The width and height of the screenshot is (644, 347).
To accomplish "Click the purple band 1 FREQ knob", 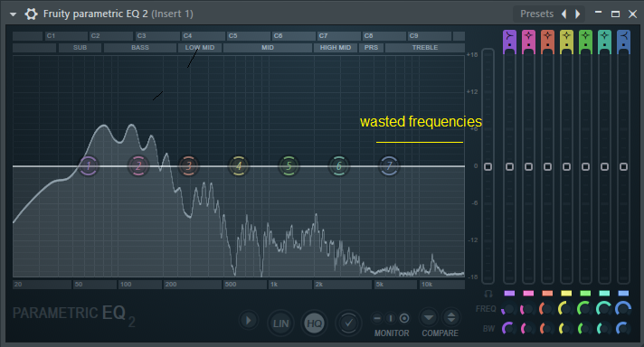I will [x=509, y=309].
